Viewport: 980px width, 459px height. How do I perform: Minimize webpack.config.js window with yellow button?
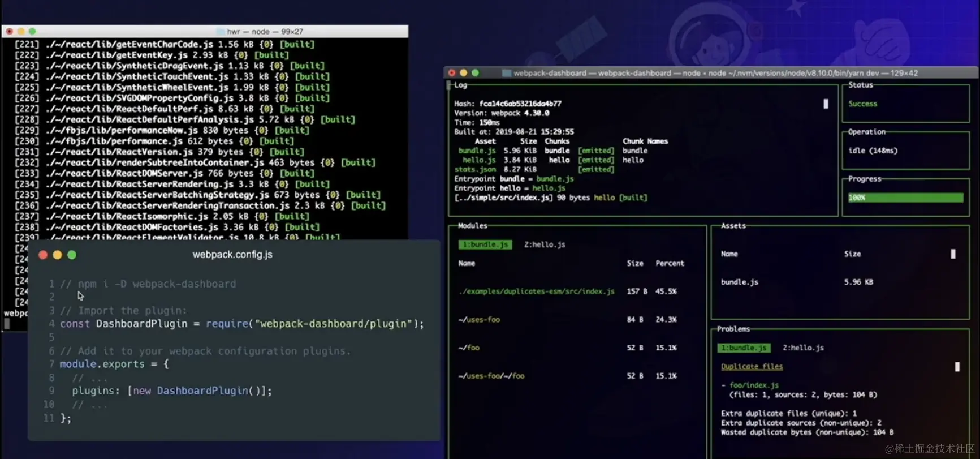point(57,255)
